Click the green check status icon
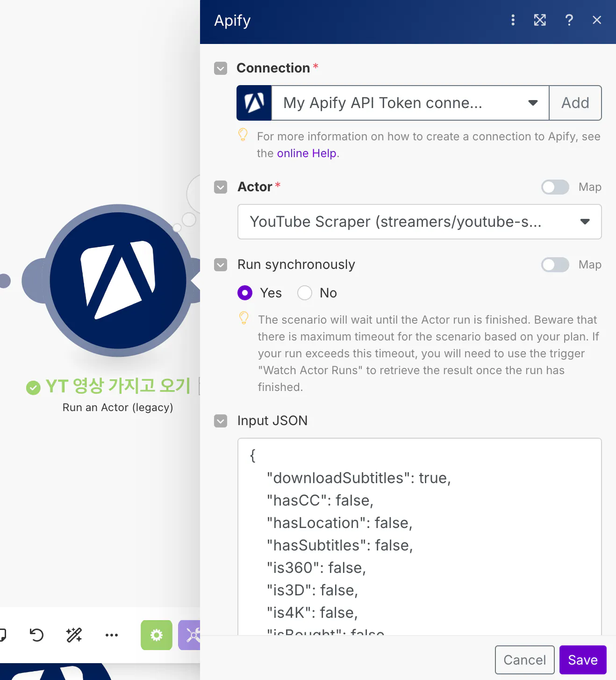 coord(33,388)
